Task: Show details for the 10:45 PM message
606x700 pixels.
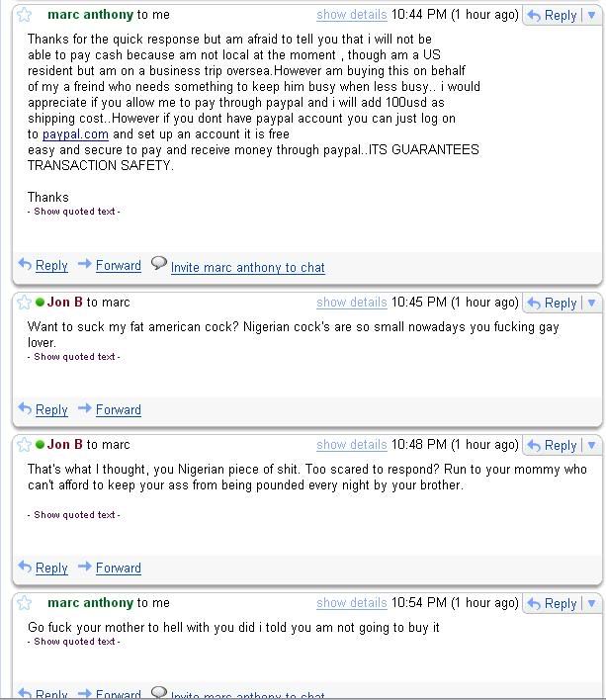Action: click(x=352, y=303)
